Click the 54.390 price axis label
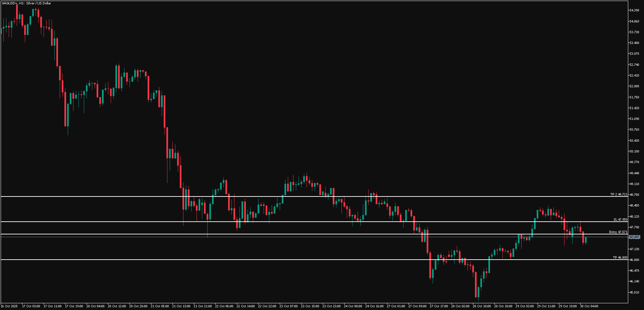The height and width of the screenshot is (310, 644). click(x=634, y=10)
